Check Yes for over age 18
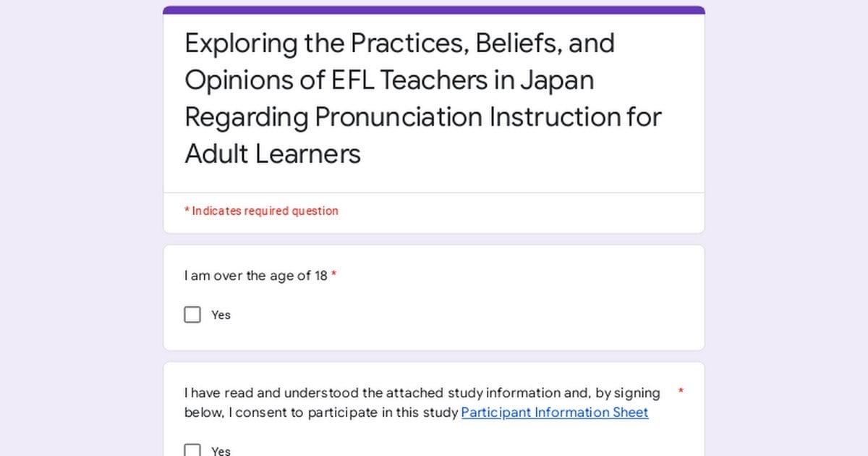 click(x=192, y=315)
